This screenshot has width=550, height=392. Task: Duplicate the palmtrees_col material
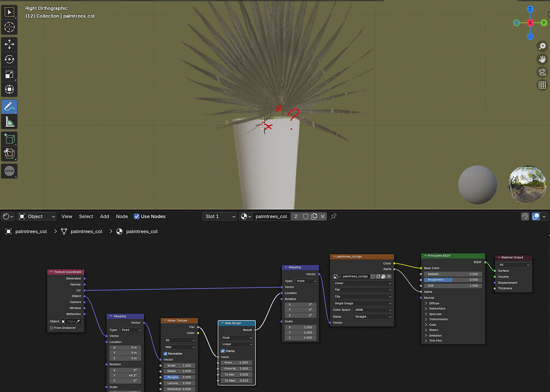point(314,216)
